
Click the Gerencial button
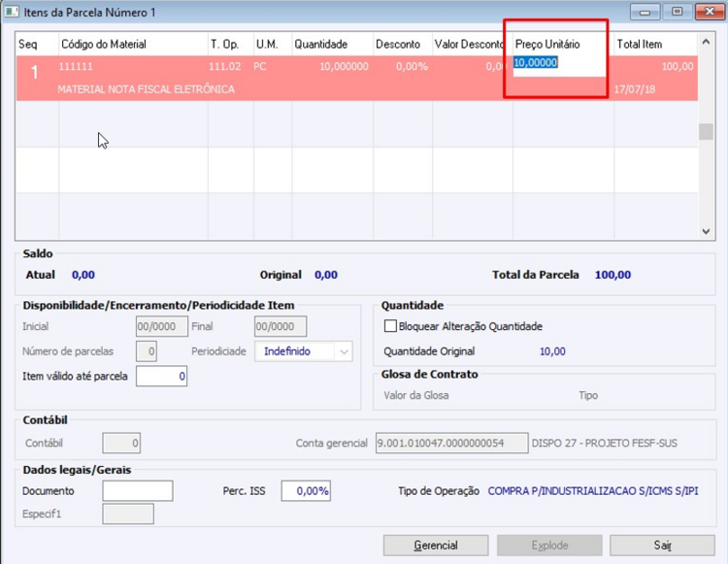436,545
